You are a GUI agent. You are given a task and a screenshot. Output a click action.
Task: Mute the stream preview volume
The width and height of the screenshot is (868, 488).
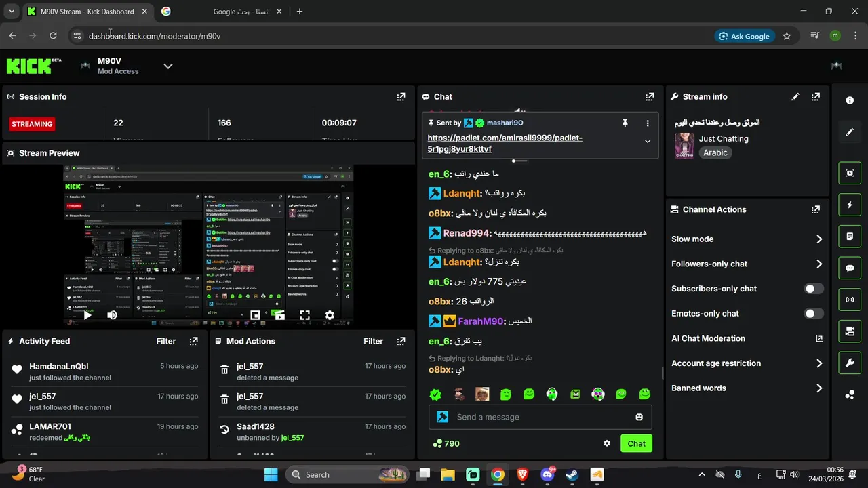pyautogui.click(x=112, y=315)
